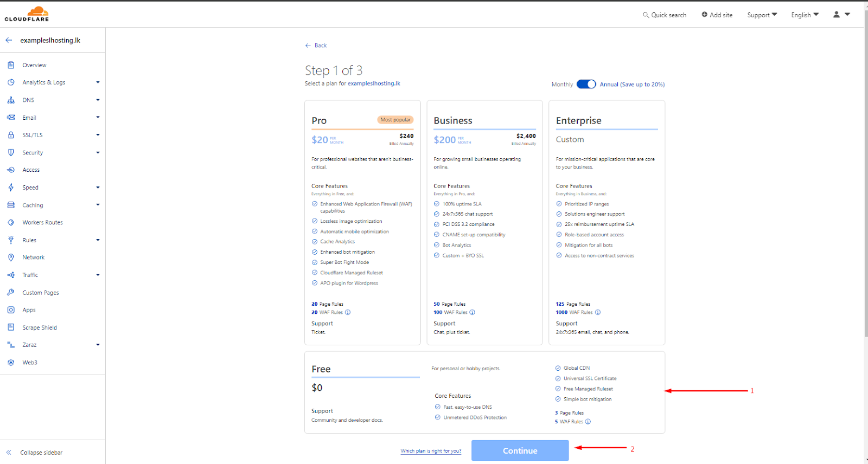Click the Add site button
Viewport: 868px width, 464px height.
(717, 15)
